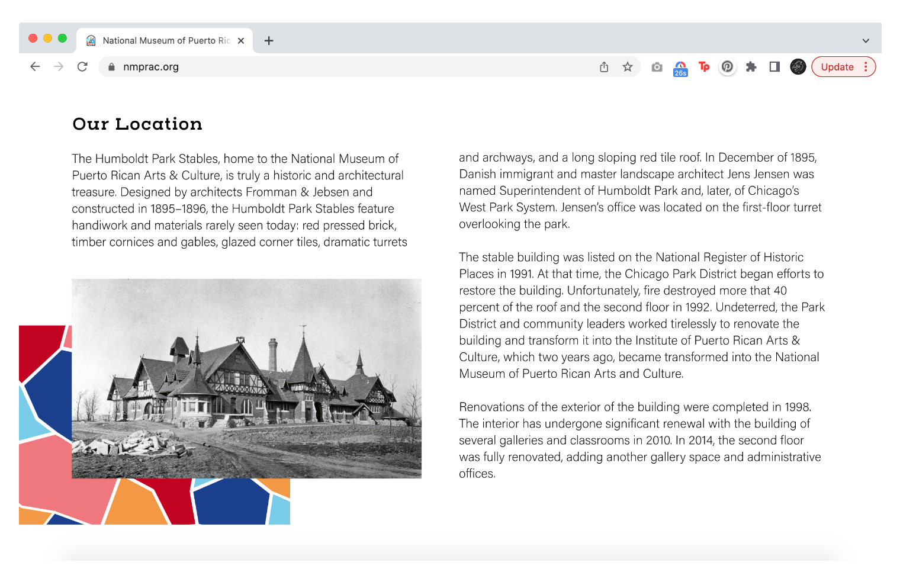This screenshot has width=900, height=588.
Task: Click the Our Location heading
Action: coord(137,124)
